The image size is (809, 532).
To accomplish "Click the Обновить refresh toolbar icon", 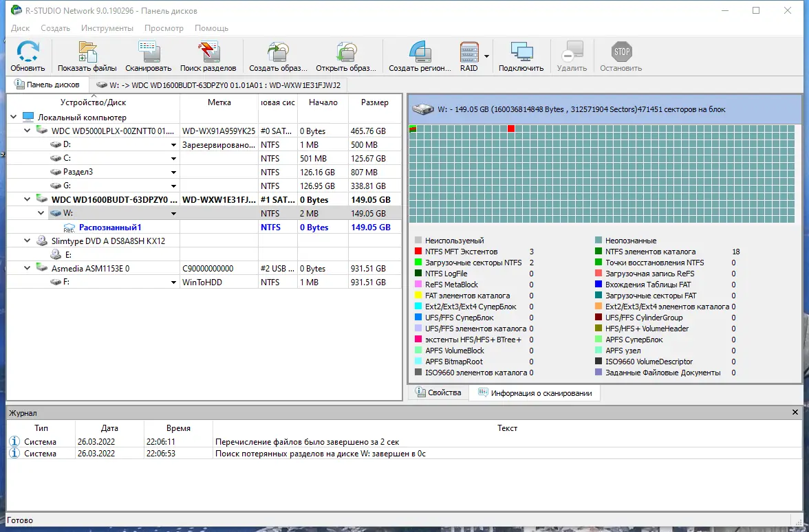I will (28, 56).
